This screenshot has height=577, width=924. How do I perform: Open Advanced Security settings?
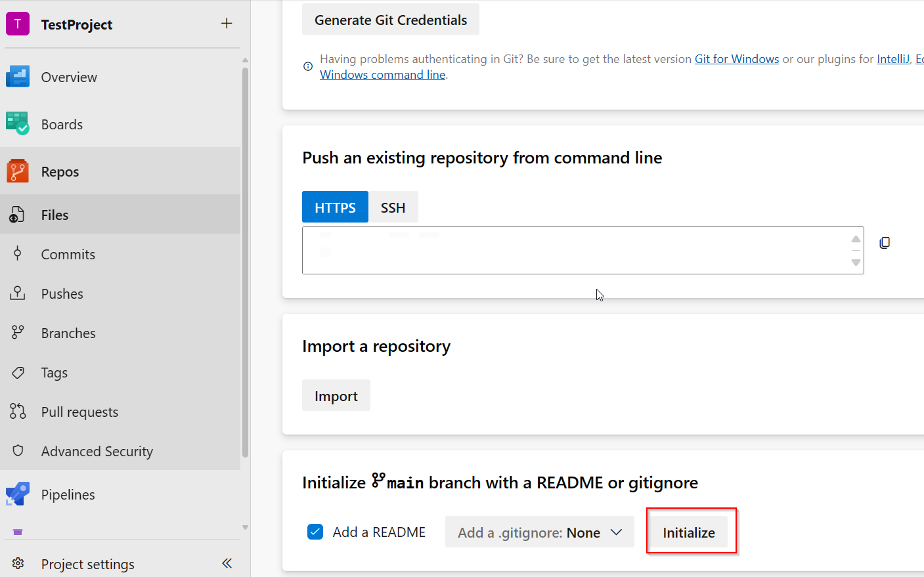pos(17,451)
